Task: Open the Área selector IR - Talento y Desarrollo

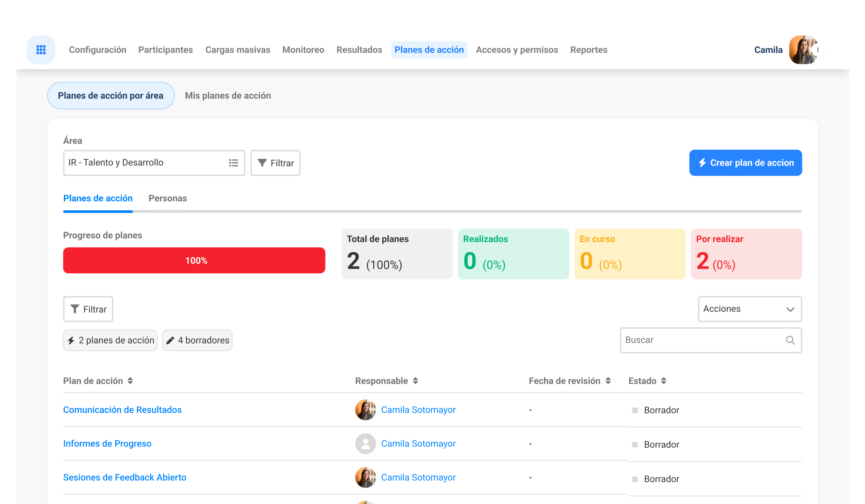Action: click(154, 163)
